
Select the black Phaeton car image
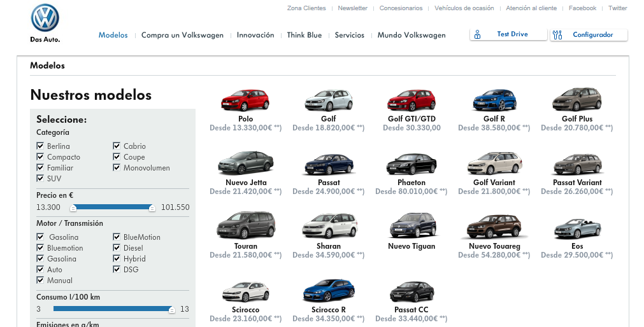[x=411, y=163]
